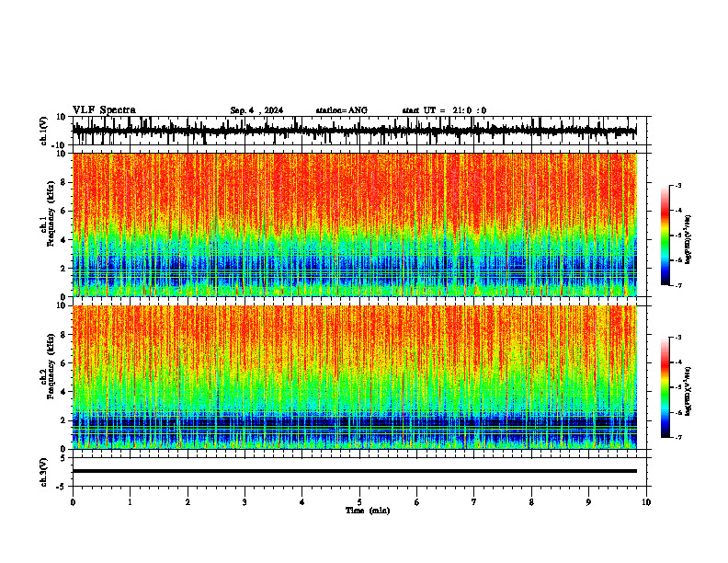Click the ch.3 flat voltage line
This screenshot has height=563, width=728.
pos(355,471)
